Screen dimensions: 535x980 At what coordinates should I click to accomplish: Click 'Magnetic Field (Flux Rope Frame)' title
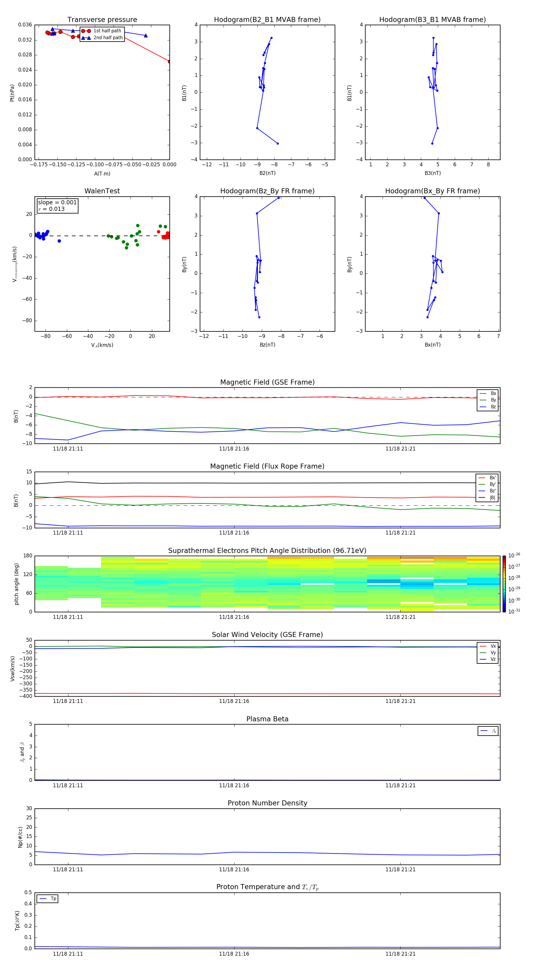pyautogui.click(x=267, y=467)
